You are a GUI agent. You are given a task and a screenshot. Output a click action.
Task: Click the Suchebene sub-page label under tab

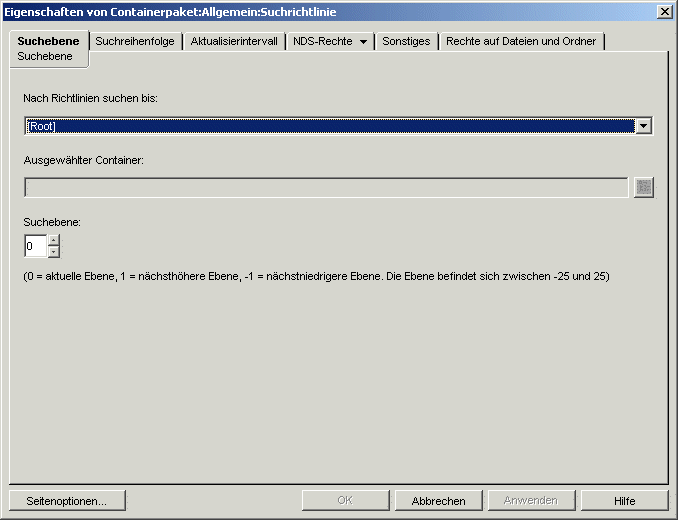click(x=45, y=57)
